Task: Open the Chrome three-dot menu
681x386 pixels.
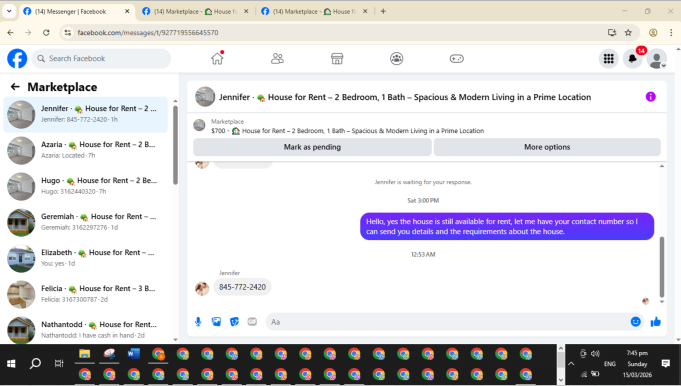Action: click(671, 33)
